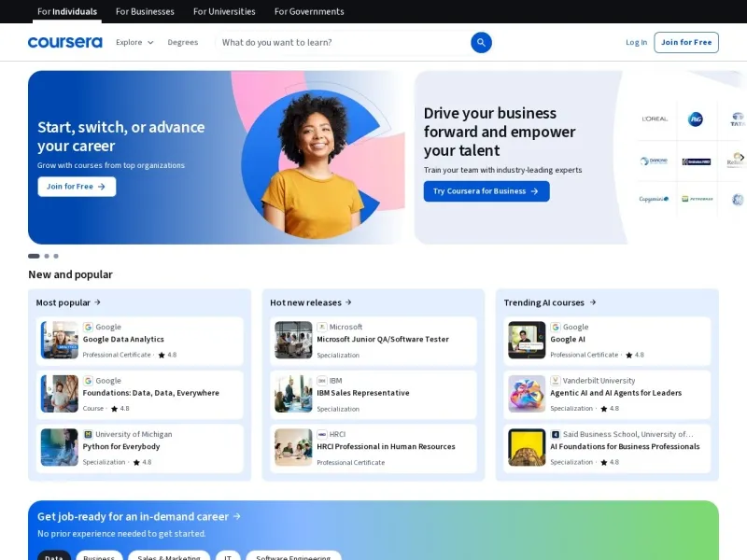Open Foundations: Data, Data, Everywhere title
This screenshot has width=747, height=560.
(151, 393)
